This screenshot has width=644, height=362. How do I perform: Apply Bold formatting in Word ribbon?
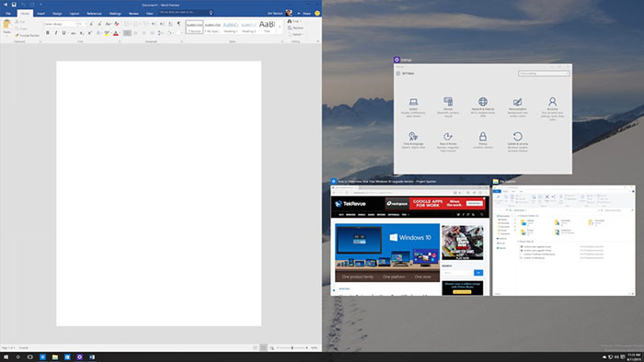(x=48, y=33)
